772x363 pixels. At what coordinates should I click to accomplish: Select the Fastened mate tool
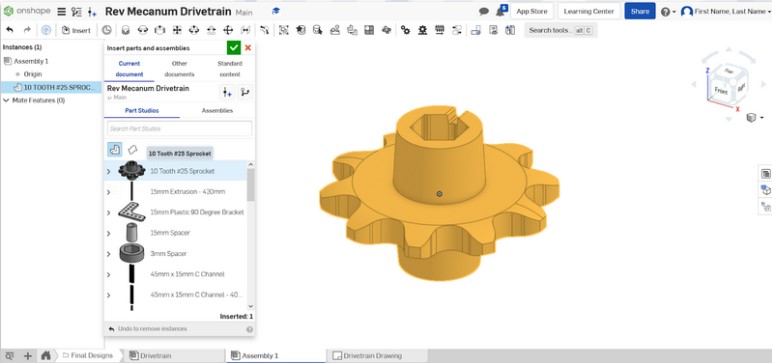pos(126,30)
